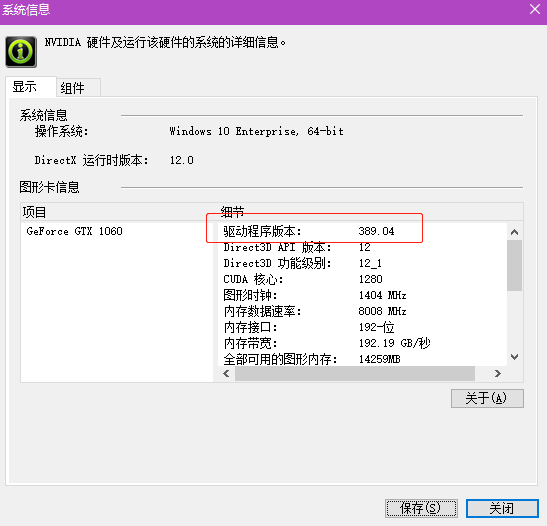Select the Direct3D API 版本 row
The image size is (547, 526).
pos(362,247)
